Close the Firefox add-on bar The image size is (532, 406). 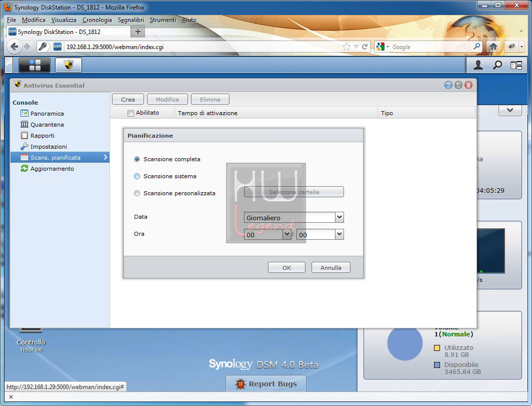[11, 397]
